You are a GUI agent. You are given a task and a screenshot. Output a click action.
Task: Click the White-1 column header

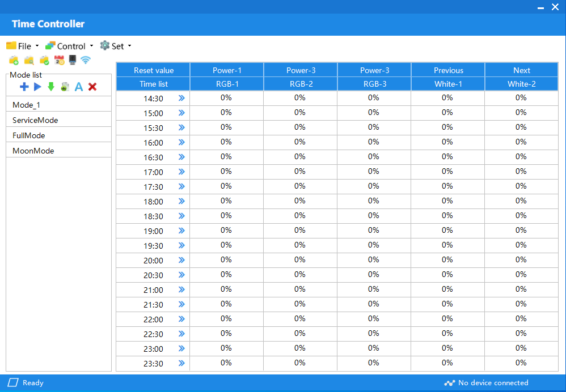[448, 84]
